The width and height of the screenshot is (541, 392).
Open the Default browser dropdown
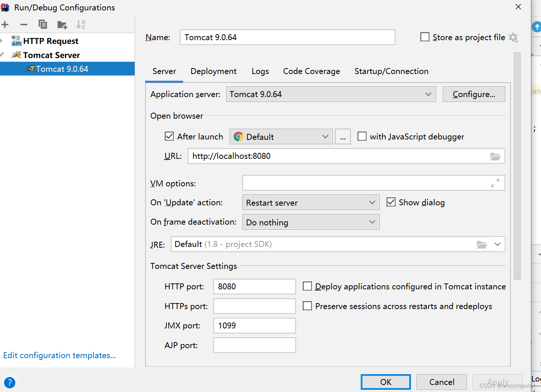tap(281, 137)
